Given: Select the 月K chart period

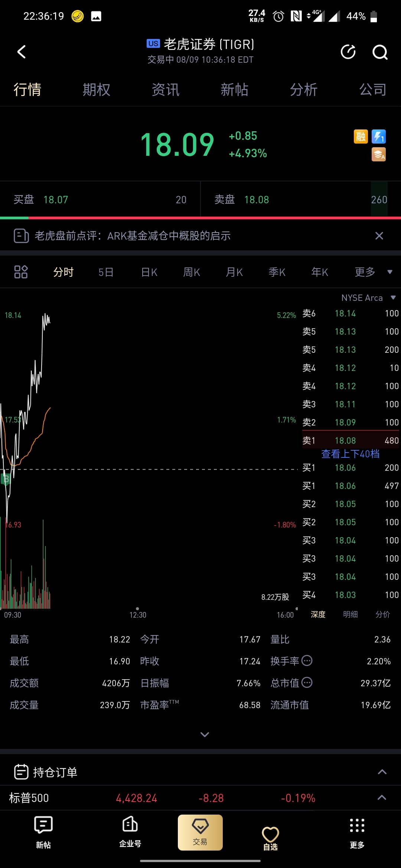Looking at the screenshot, I should pos(234,272).
